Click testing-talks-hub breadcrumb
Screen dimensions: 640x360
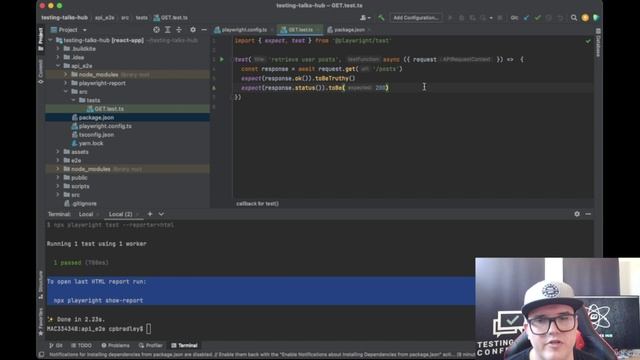coord(64,18)
